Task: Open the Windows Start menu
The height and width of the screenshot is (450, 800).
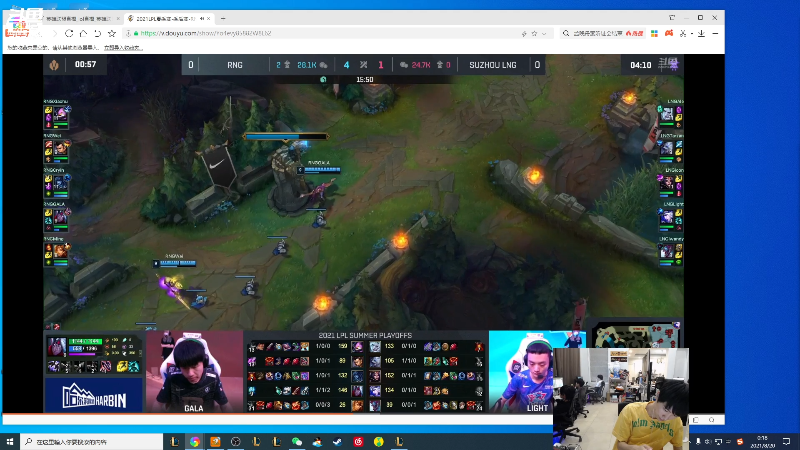Action: (x=10, y=441)
